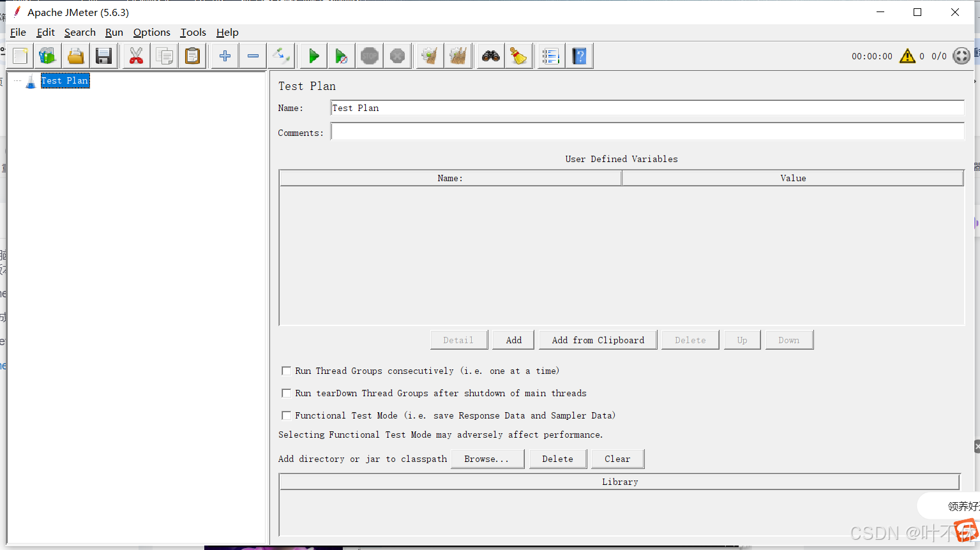Collapse all nodes with minus icon
This screenshot has height=550, width=980.
point(253,56)
